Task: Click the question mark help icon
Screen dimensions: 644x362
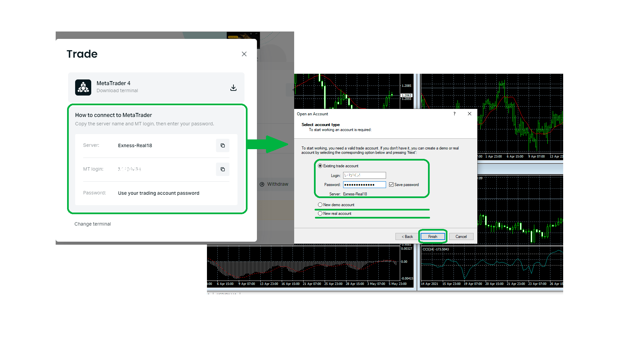Action: point(454,114)
